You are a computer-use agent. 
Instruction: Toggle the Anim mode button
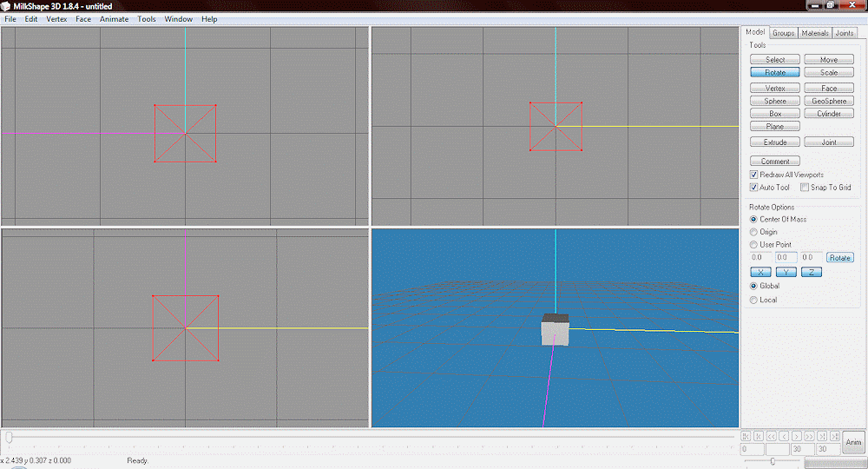pyautogui.click(x=853, y=442)
